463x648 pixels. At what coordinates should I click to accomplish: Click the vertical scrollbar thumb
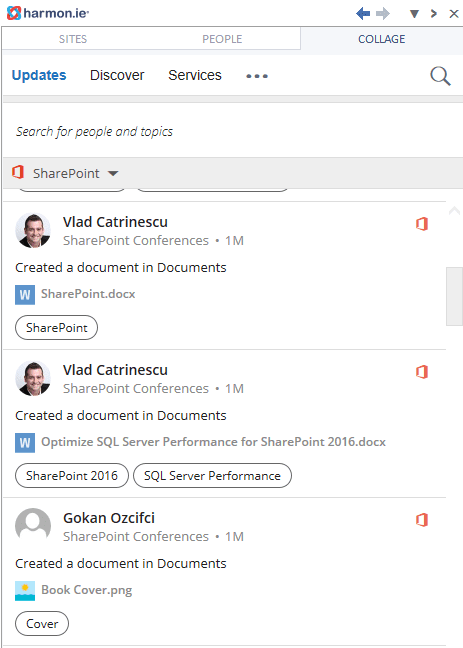point(454,296)
